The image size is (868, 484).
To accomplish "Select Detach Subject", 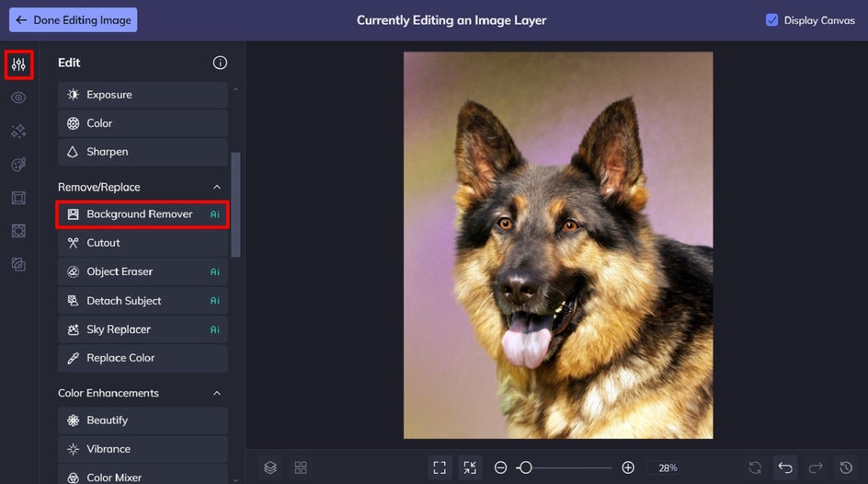I will point(143,301).
